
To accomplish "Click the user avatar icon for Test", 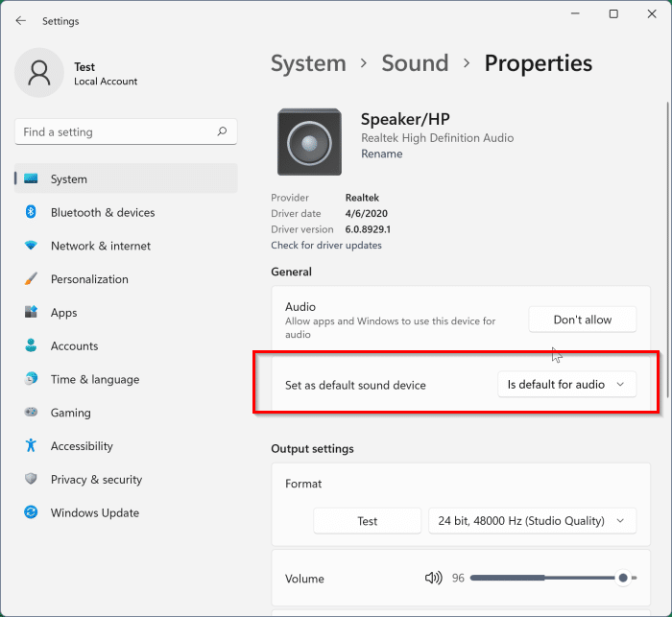I will [x=39, y=72].
